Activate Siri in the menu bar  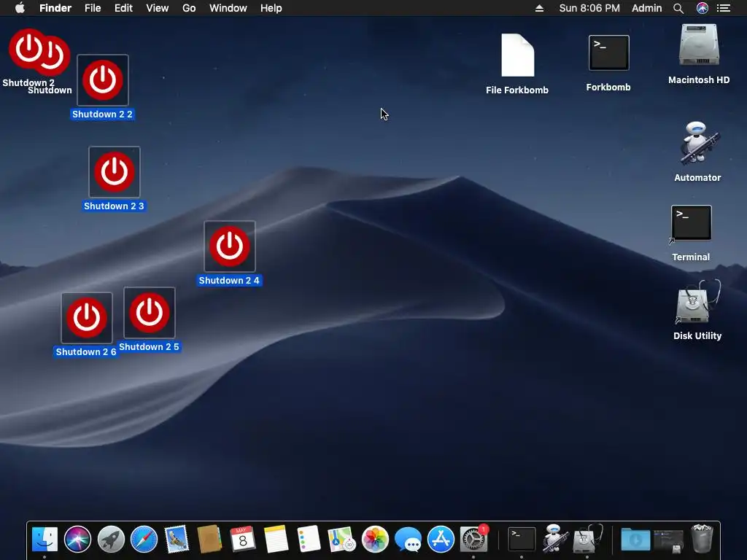coord(703,8)
